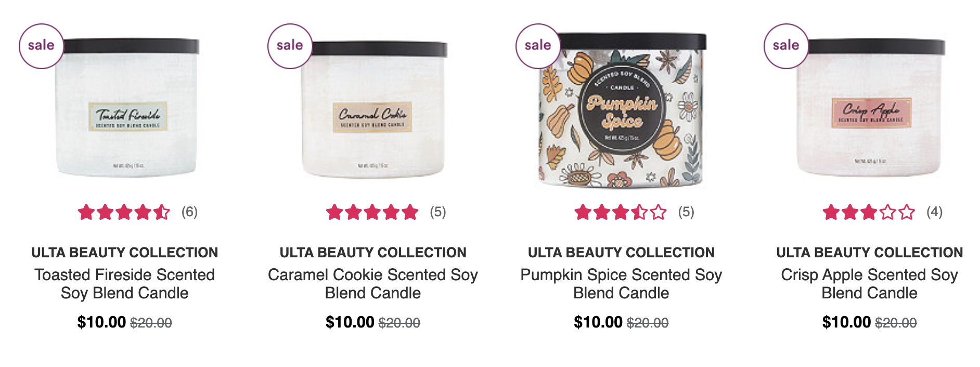Open Pumpkin Spice Scented Soy Blend Candle link
The image size is (980, 367).
coord(621,284)
